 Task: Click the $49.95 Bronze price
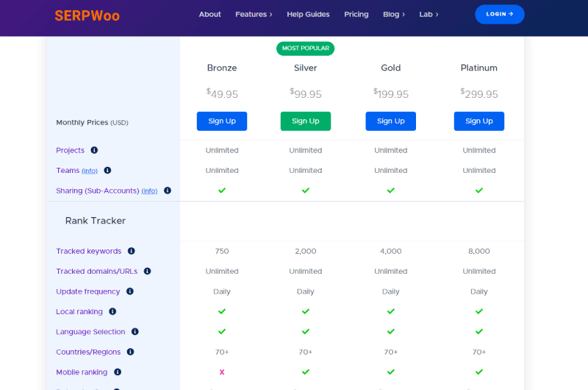(x=222, y=93)
